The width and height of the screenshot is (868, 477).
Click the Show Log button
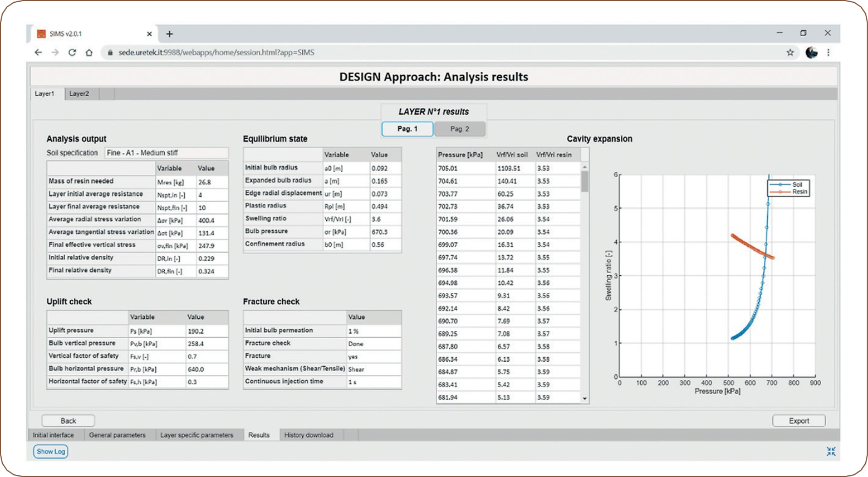[x=51, y=451]
